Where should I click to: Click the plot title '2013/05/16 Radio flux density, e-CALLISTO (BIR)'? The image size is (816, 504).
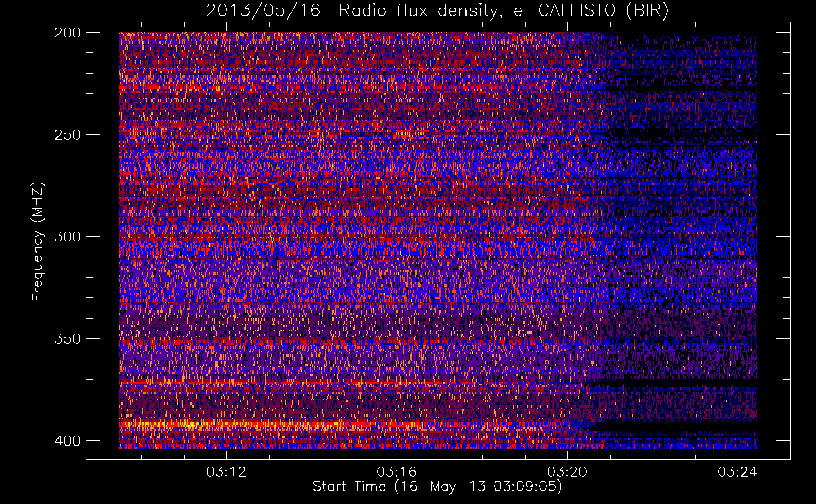437,11
